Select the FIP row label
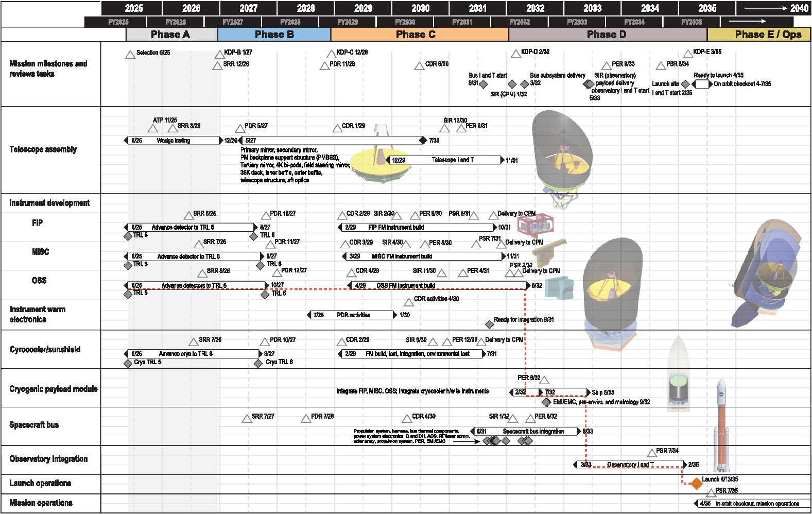Viewport: 812px width, 514px height. [37, 223]
